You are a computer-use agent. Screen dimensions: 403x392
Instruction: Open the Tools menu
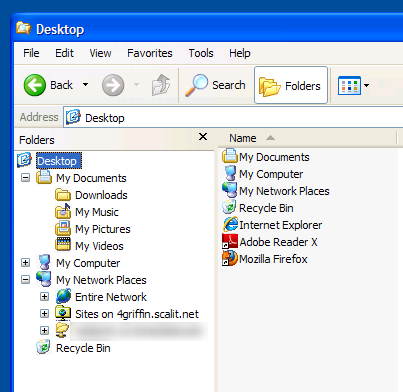[x=201, y=53]
